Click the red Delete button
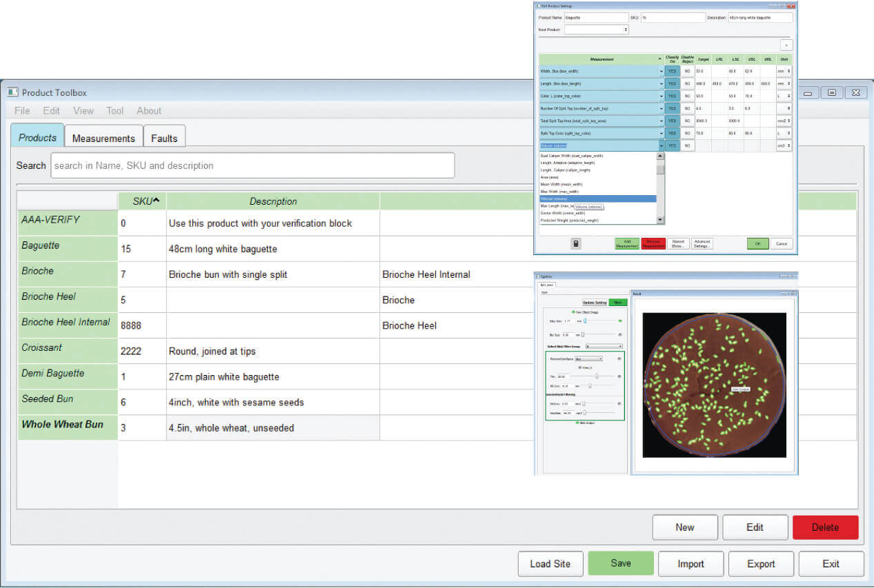 (826, 527)
